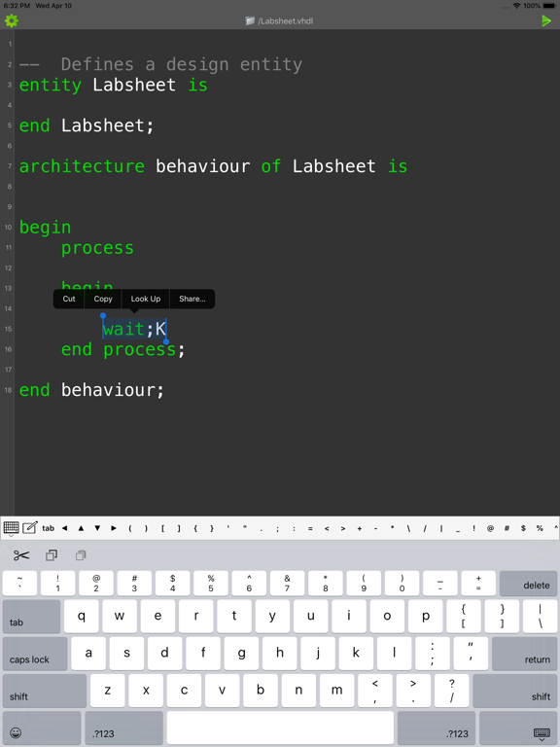Insert a plus sign from the accessory bar
This screenshot has width=560, height=747.
point(359,528)
